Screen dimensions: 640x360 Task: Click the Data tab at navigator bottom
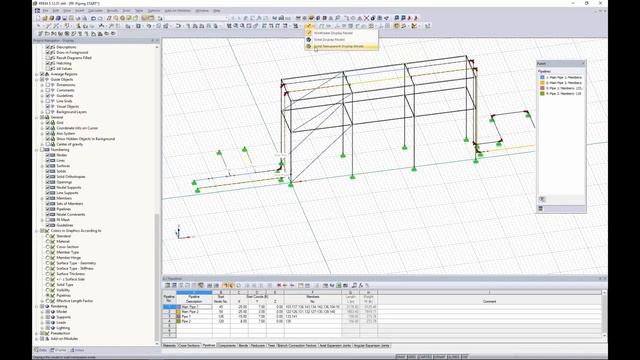(41, 350)
